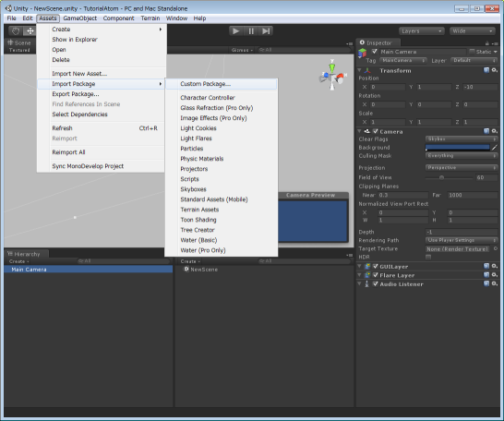This screenshot has height=421, width=504.
Task: Click Target Texture object picker circle
Action: pos(496,248)
